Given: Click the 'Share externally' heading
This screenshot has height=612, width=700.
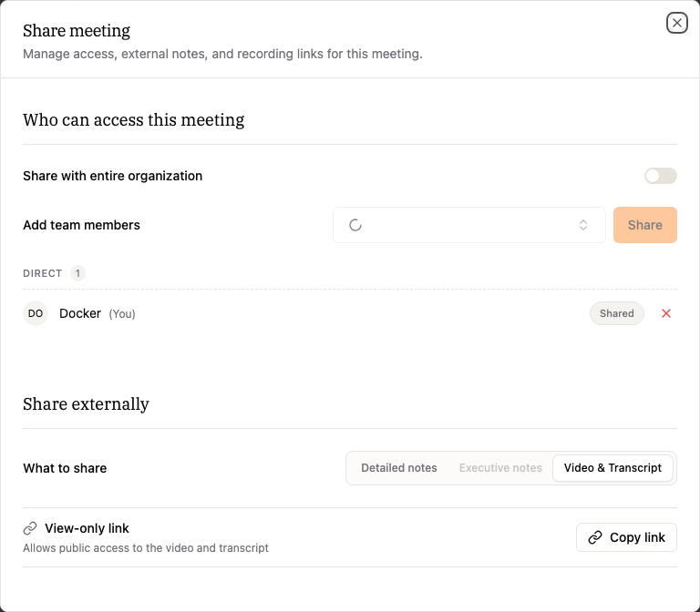Looking at the screenshot, I should click(x=87, y=404).
